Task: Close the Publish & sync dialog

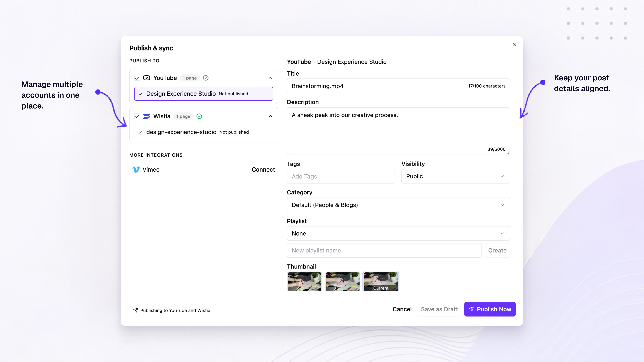Action: (514, 45)
